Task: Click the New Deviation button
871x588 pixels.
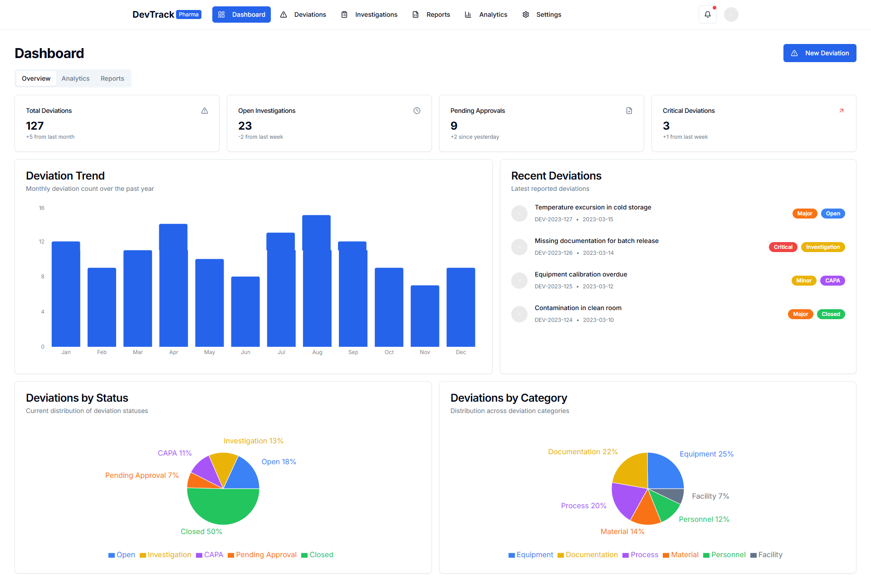Action: [820, 53]
